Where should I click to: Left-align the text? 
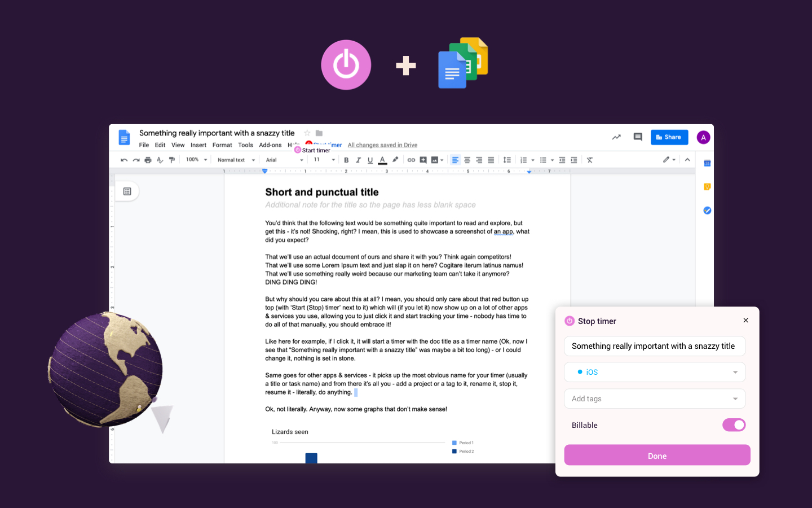pyautogui.click(x=455, y=160)
